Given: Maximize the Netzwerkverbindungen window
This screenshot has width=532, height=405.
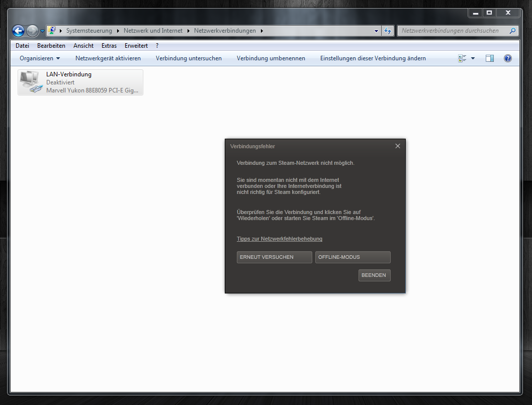Looking at the screenshot, I should tap(489, 13).
